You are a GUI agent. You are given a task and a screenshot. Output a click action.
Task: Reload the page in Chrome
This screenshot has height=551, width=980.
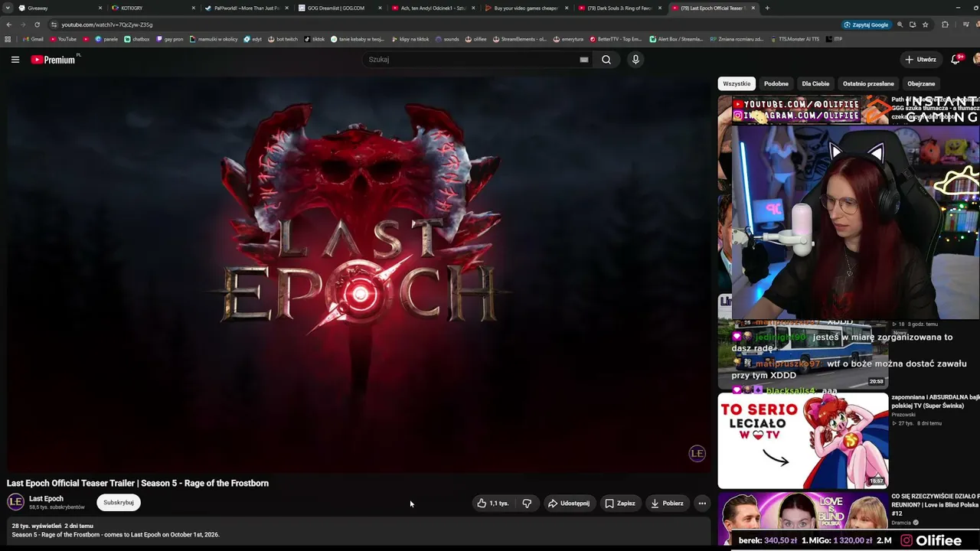[x=37, y=24]
